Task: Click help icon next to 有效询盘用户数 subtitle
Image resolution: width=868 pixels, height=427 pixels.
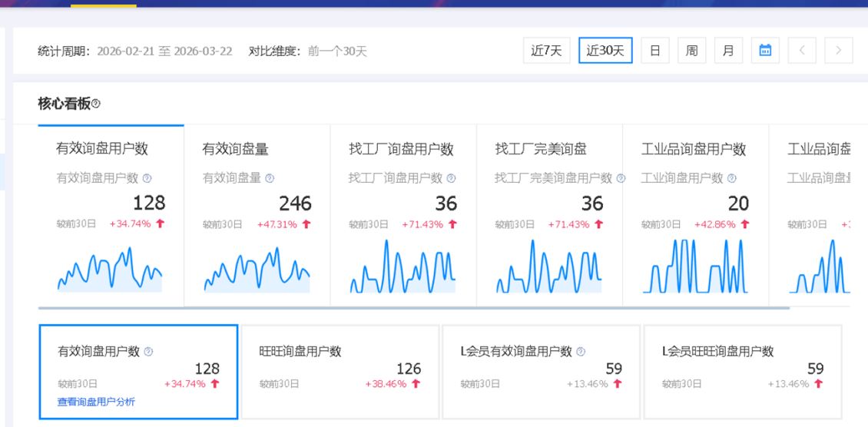Action: point(147,178)
